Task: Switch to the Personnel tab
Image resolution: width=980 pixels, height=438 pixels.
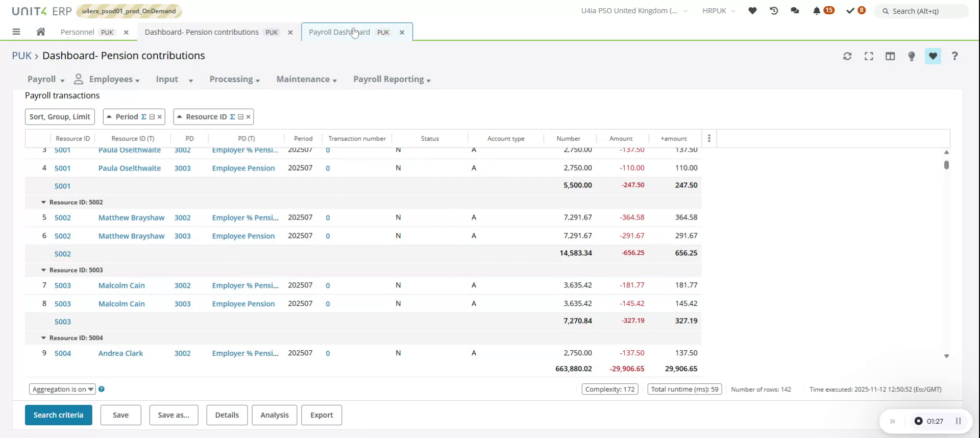Action: click(78, 32)
